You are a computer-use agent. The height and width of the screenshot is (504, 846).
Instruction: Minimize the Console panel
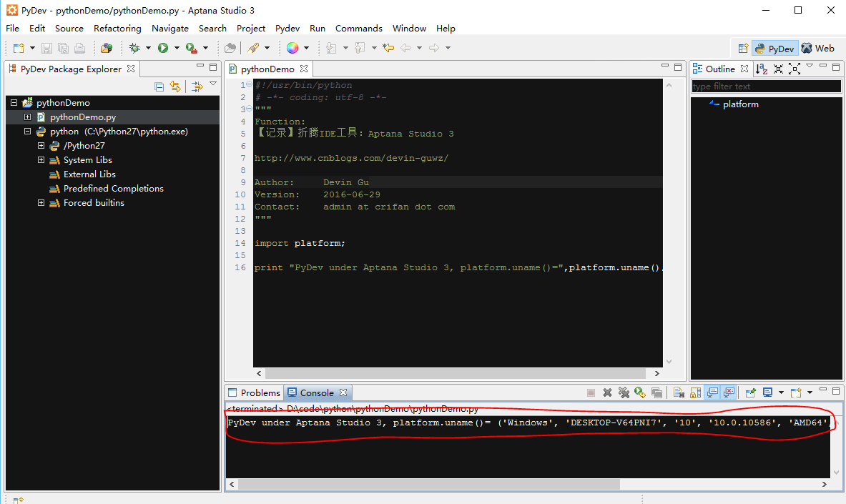pyautogui.click(x=823, y=389)
